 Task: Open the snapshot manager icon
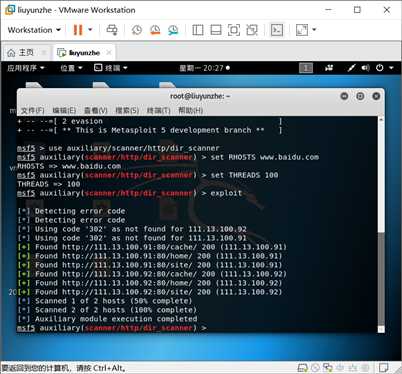click(173, 30)
